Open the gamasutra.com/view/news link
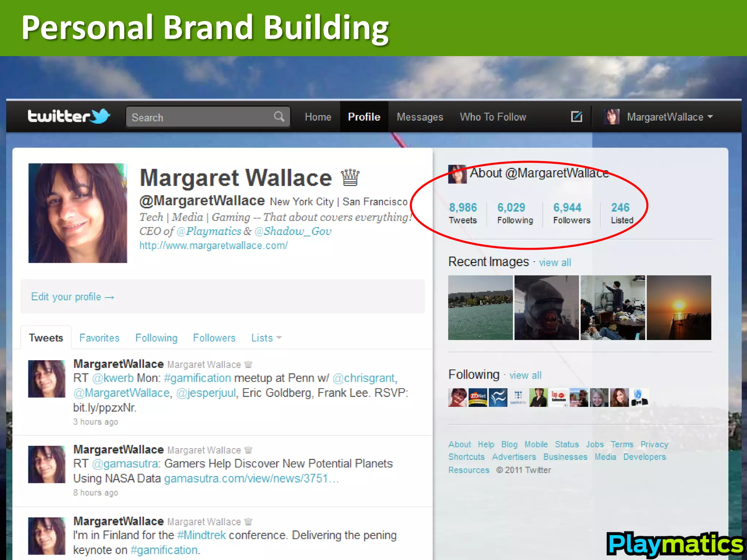This screenshot has width=747, height=560. tap(251, 478)
